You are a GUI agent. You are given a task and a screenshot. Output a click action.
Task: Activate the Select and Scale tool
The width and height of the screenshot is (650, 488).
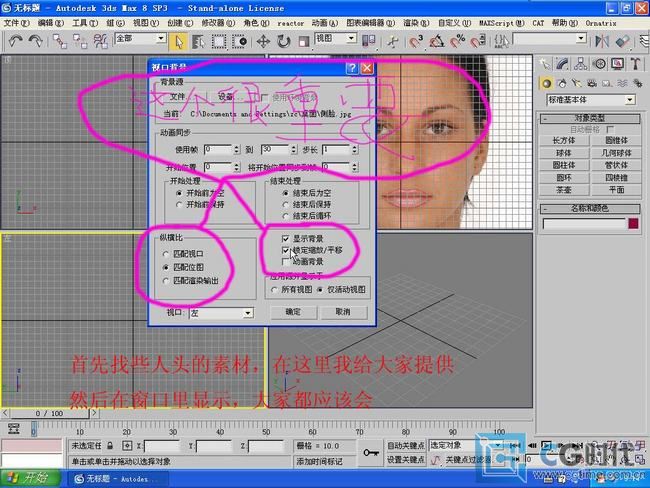[x=304, y=42]
